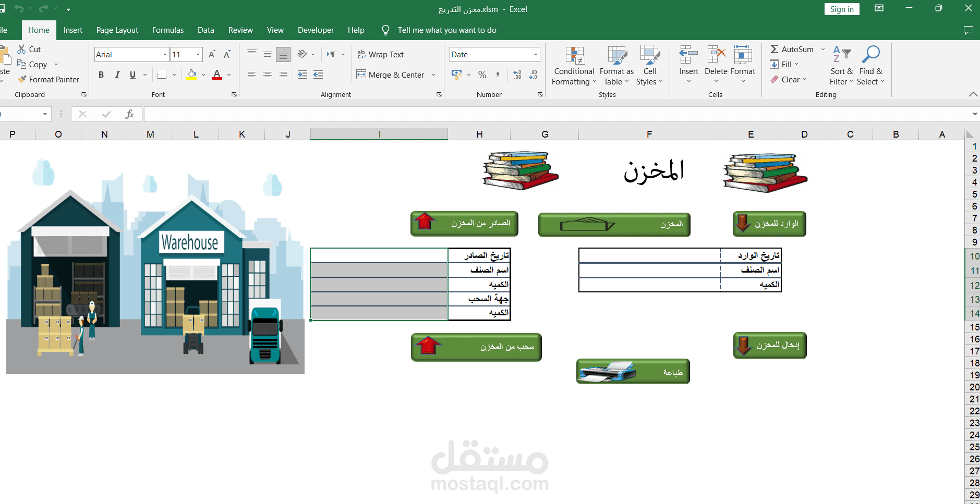Open the Date number format dropdown
This screenshot has width=980, height=504.
(536, 54)
